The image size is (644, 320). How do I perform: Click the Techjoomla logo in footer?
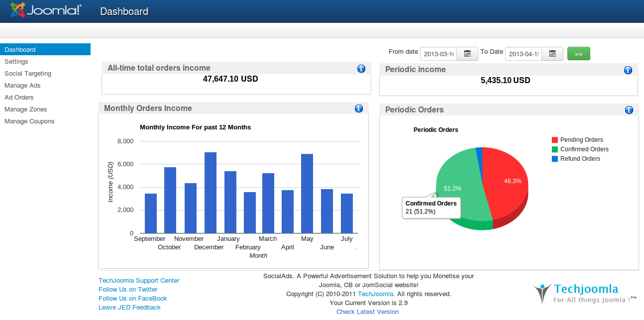tap(584, 293)
